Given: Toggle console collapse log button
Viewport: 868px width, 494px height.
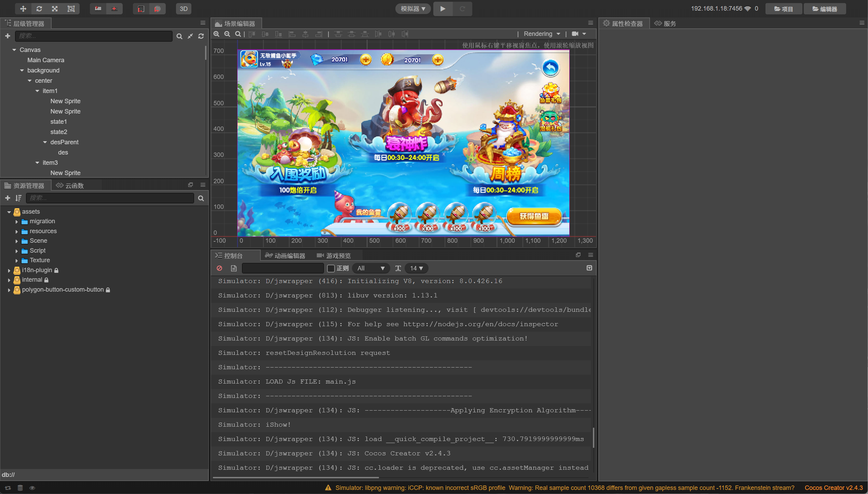Looking at the screenshot, I should 589,268.
